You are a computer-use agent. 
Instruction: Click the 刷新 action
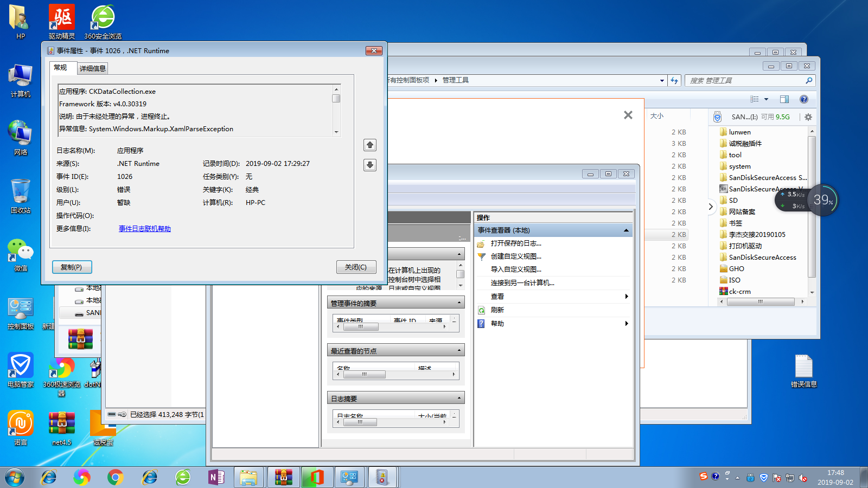[497, 310]
